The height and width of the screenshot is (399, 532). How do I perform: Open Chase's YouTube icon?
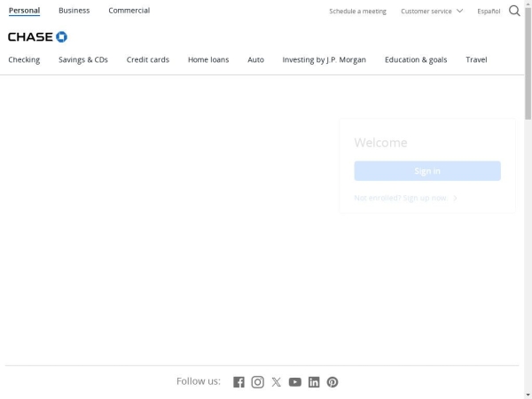click(295, 382)
